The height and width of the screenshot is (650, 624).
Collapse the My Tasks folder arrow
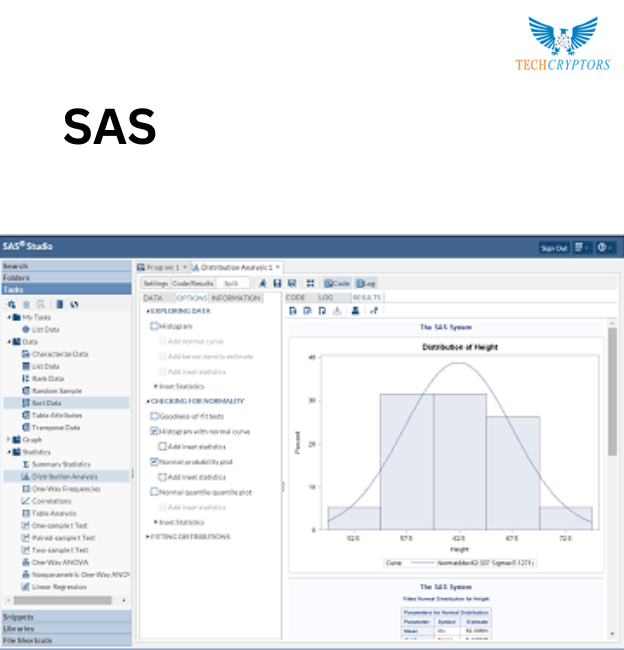tap(9, 317)
